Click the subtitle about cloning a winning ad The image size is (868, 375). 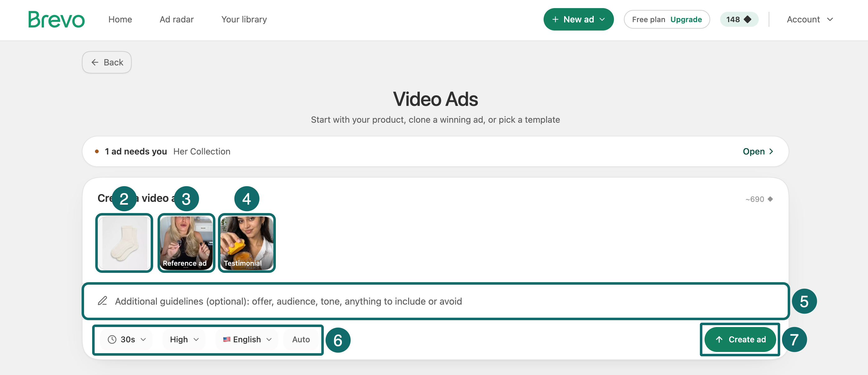[435, 120]
